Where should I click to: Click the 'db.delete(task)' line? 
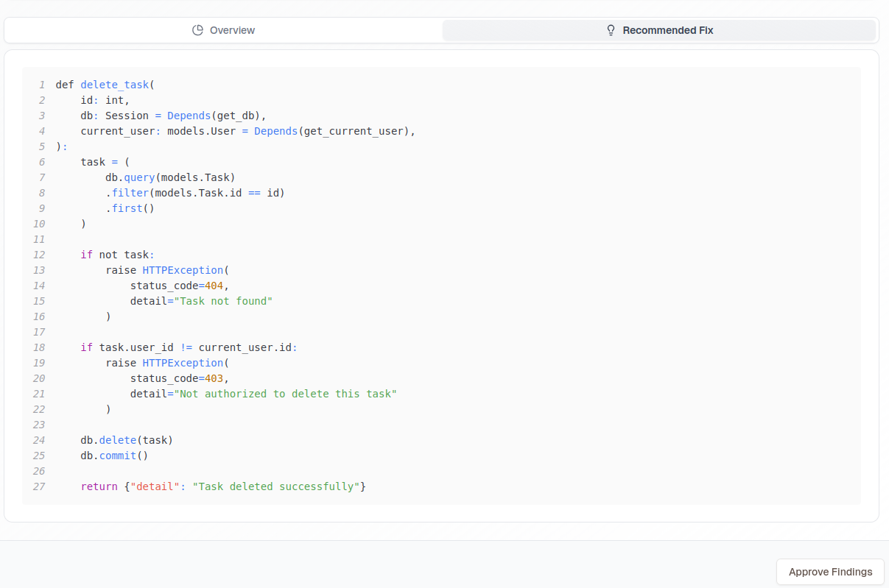[127, 440]
